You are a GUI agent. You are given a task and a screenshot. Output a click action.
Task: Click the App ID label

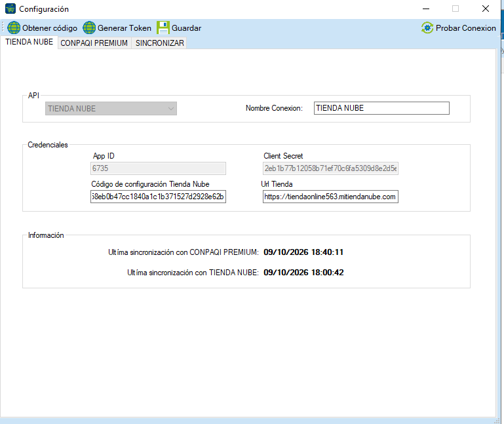point(104,156)
